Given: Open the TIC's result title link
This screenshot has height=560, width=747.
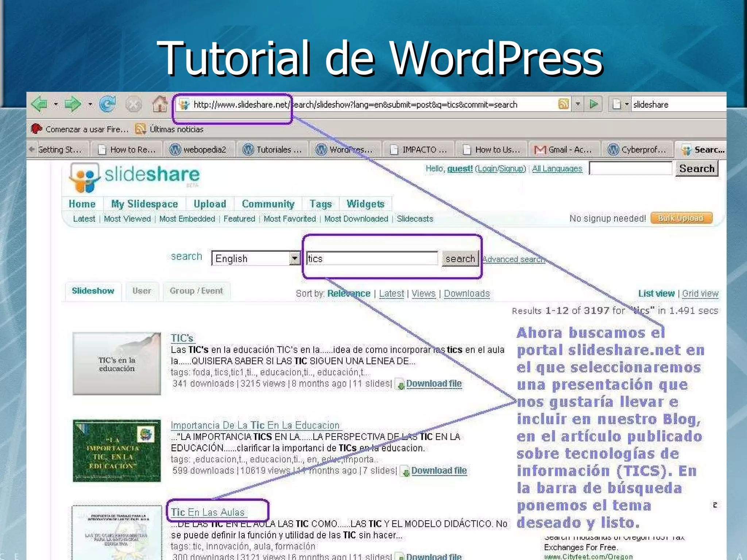Looking at the screenshot, I should [x=182, y=338].
